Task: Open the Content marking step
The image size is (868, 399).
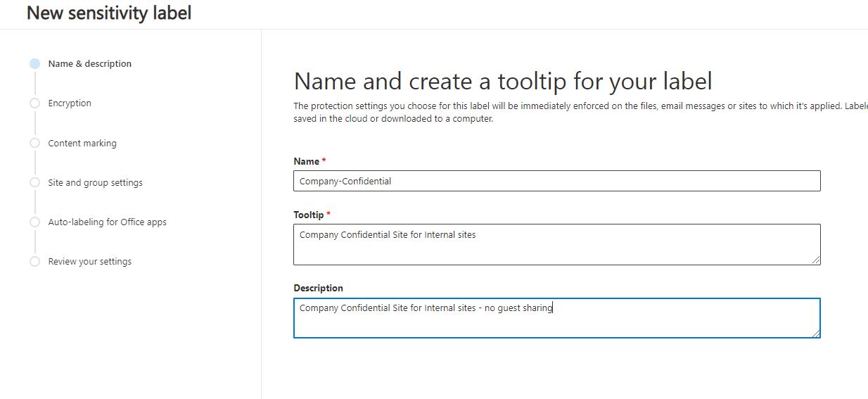Action: 82,143
